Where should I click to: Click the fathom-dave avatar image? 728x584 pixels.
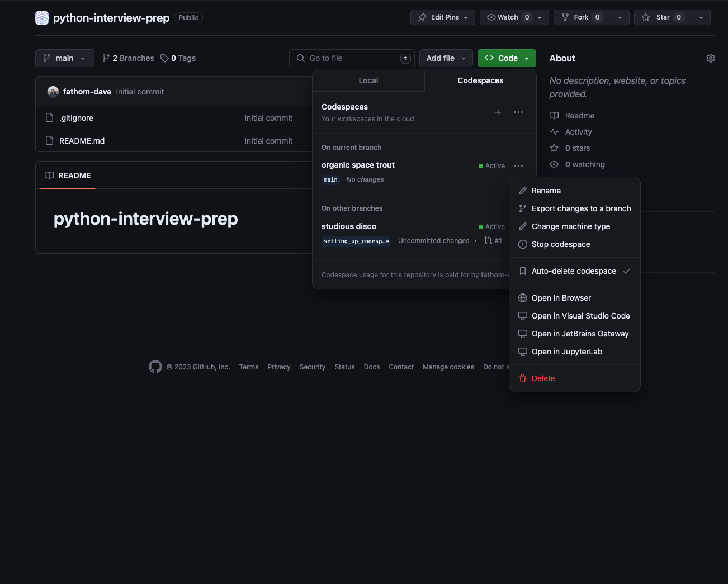coord(53,92)
